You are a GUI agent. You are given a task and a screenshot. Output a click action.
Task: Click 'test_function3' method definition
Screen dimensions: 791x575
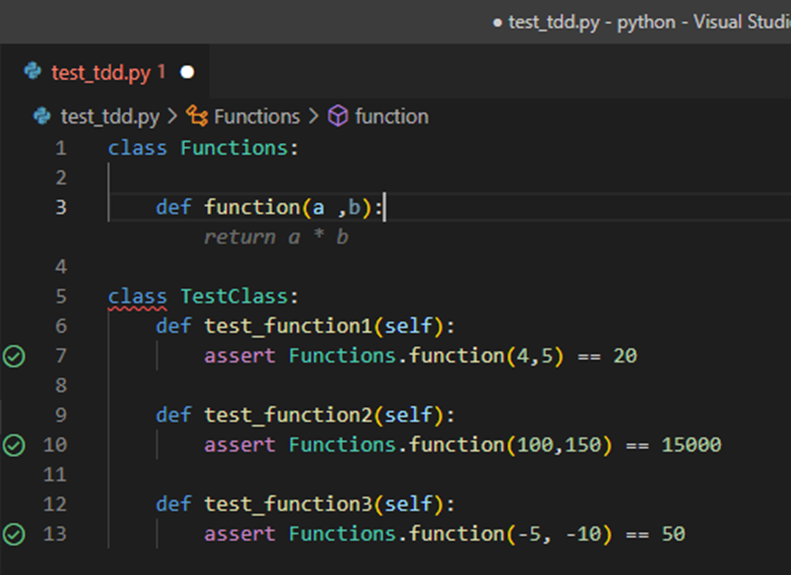pyautogui.click(x=289, y=504)
